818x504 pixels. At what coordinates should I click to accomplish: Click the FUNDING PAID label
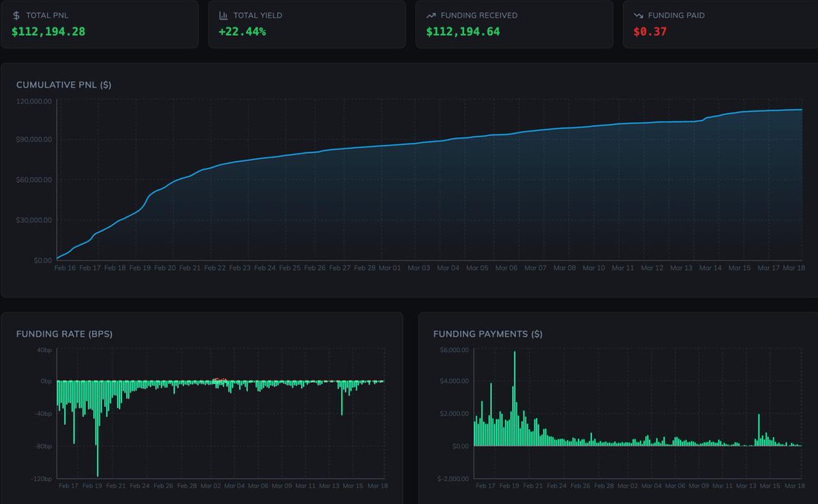677,15
